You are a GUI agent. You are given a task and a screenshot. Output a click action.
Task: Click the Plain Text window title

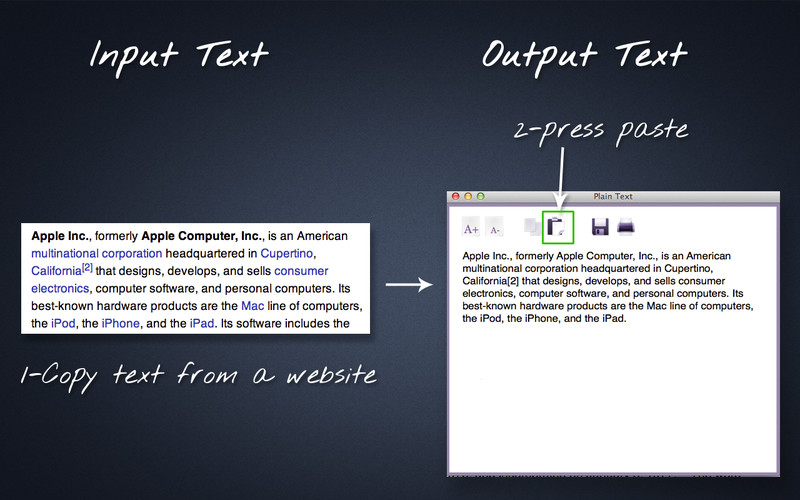[613, 196]
